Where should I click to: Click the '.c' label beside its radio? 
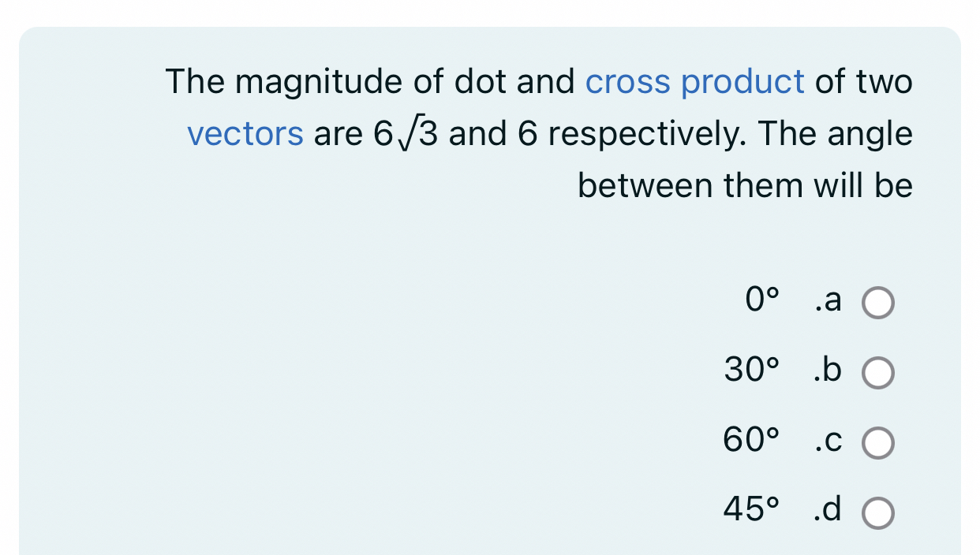[x=827, y=442]
